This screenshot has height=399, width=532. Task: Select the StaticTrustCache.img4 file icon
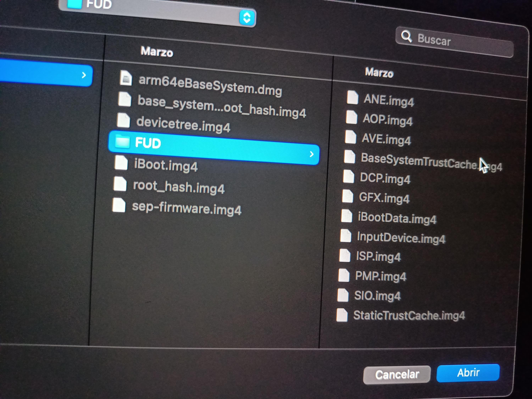(x=342, y=315)
